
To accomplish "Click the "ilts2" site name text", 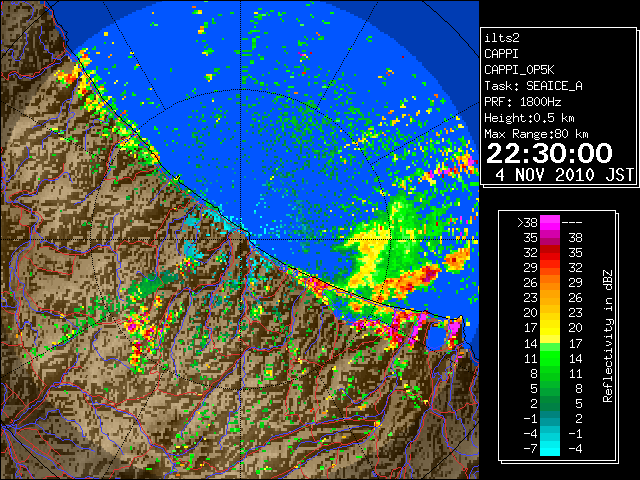I will [502, 38].
